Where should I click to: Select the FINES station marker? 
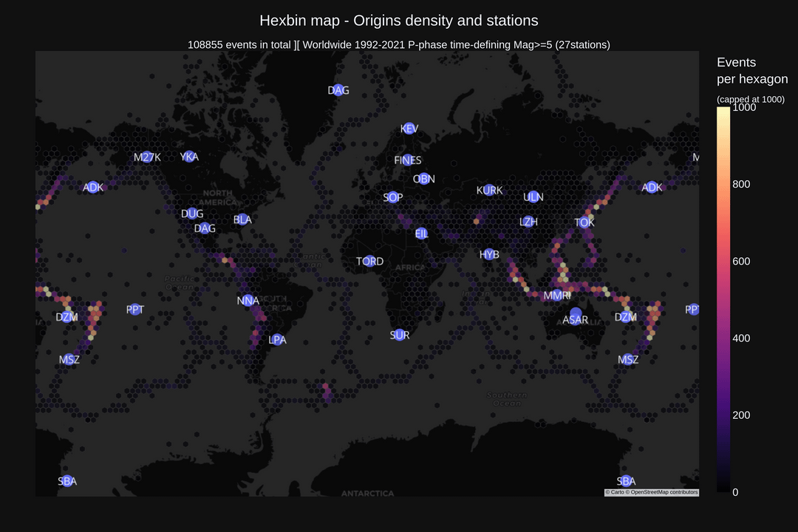(x=408, y=160)
